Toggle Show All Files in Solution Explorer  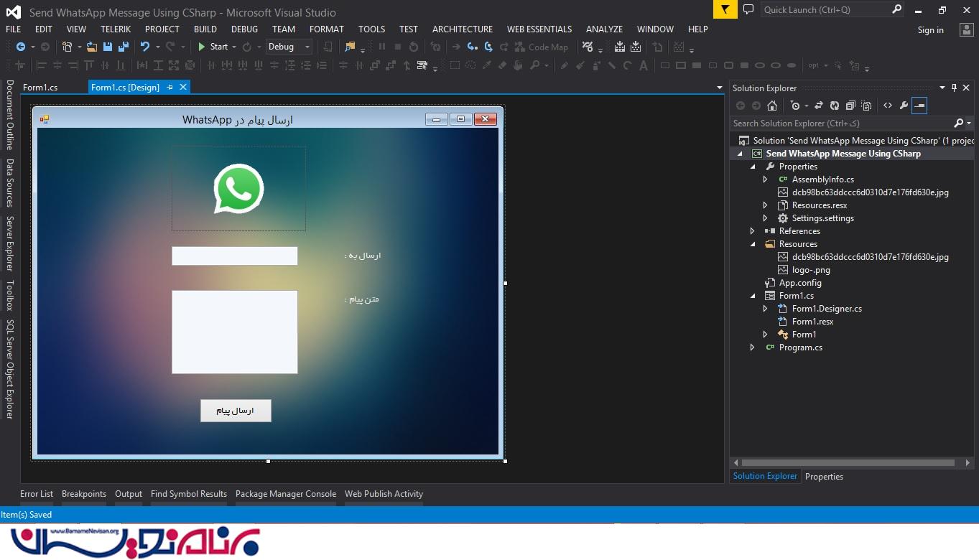(x=866, y=106)
